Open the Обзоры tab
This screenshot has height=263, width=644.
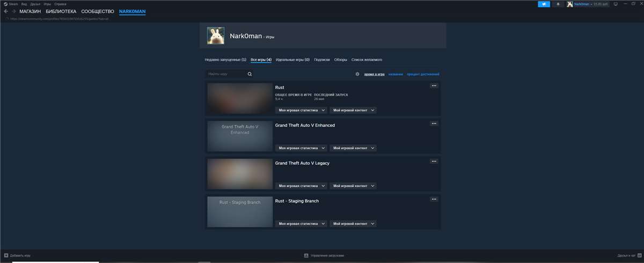pyautogui.click(x=340, y=60)
